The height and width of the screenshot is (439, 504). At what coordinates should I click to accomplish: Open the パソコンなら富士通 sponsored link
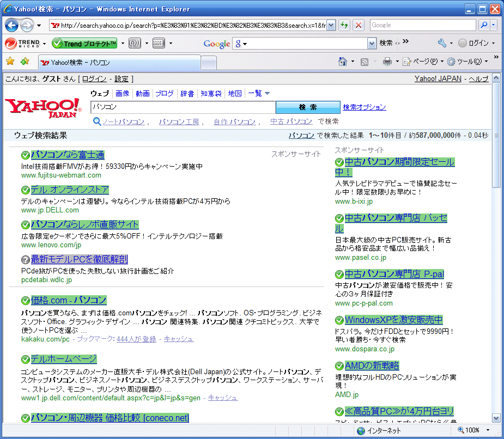(x=68, y=155)
